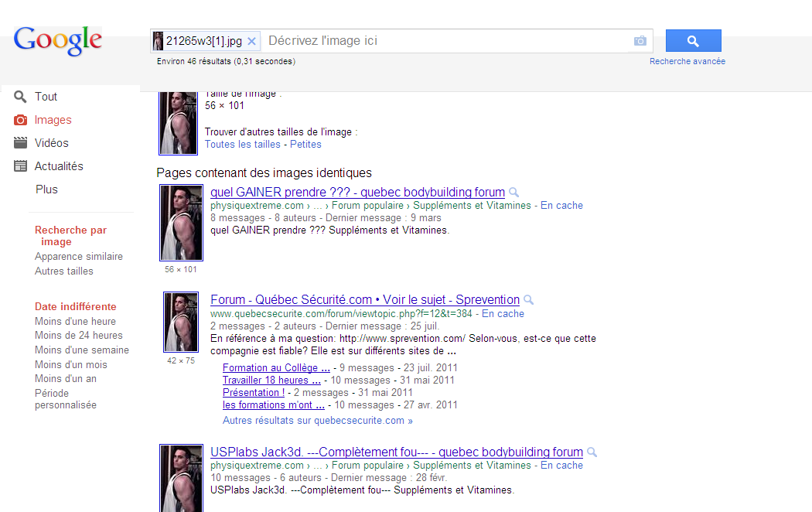Click the Vidéos clapperboard icon
This screenshot has width=812, height=512.
click(20, 143)
